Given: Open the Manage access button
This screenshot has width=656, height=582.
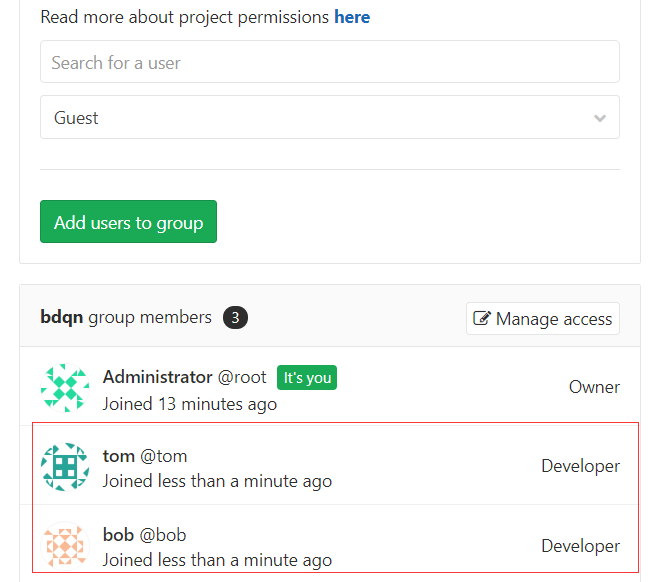Looking at the screenshot, I should tap(543, 319).
